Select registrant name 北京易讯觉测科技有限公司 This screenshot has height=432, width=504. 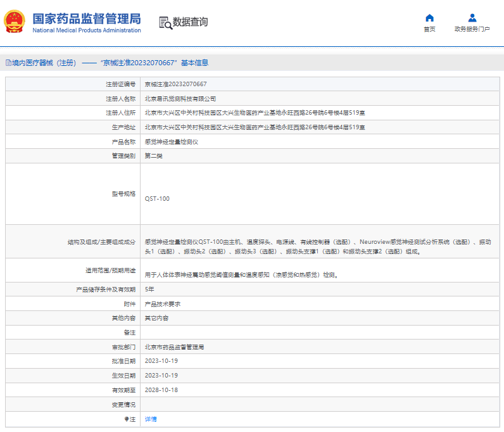[x=180, y=99]
